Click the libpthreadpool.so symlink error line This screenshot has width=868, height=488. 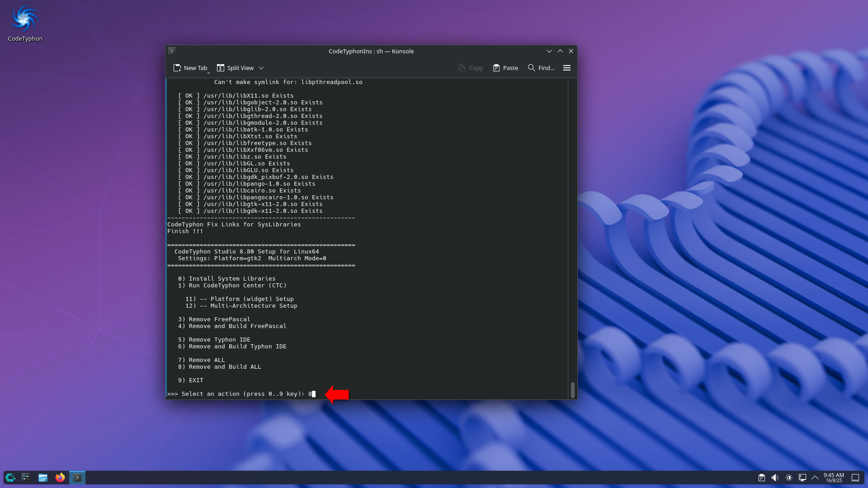click(288, 82)
